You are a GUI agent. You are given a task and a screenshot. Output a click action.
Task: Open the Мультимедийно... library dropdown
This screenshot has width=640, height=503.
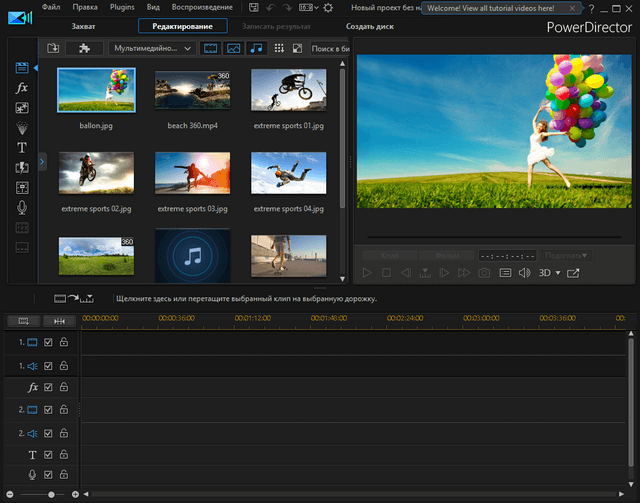point(152,48)
